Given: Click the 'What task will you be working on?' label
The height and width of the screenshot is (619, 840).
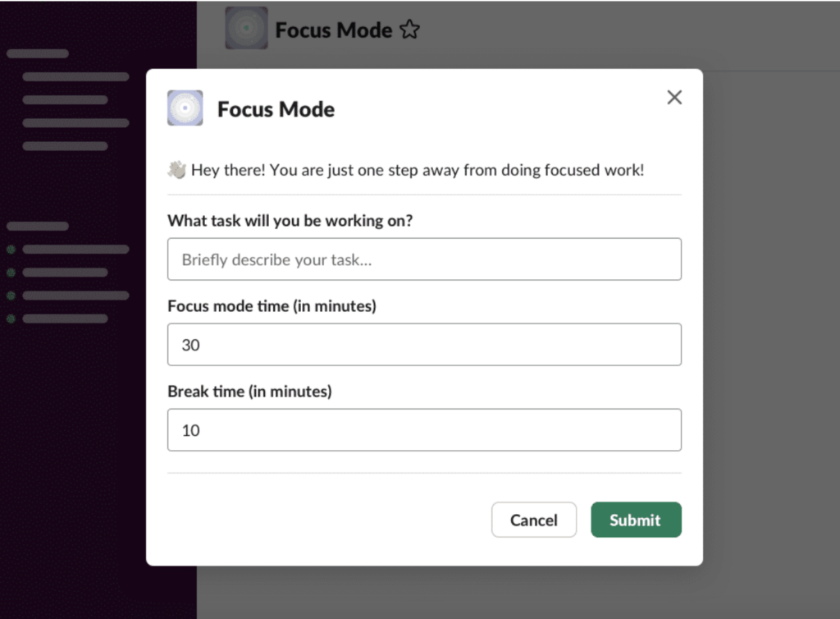Looking at the screenshot, I should point(290,221).
